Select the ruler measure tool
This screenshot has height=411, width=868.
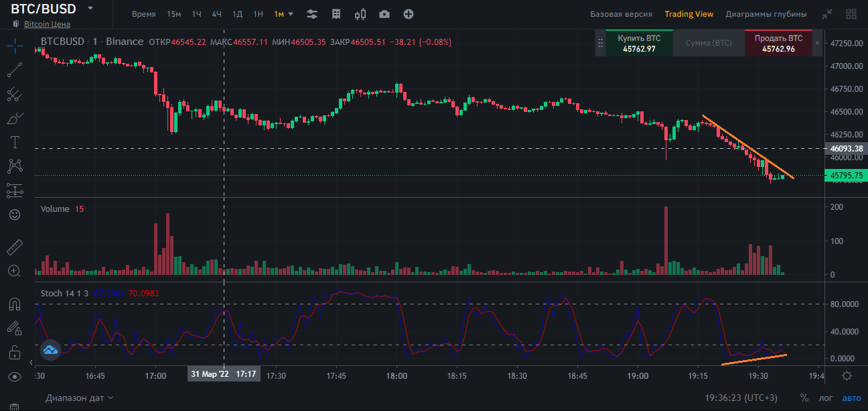point(15,247)
